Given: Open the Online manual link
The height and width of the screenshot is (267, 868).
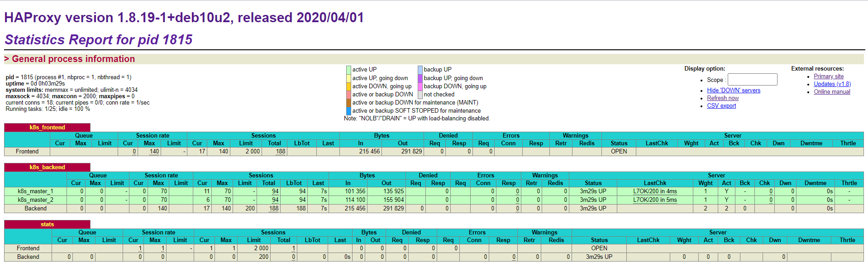Looking at the screenshot, I should pos(832,92).
